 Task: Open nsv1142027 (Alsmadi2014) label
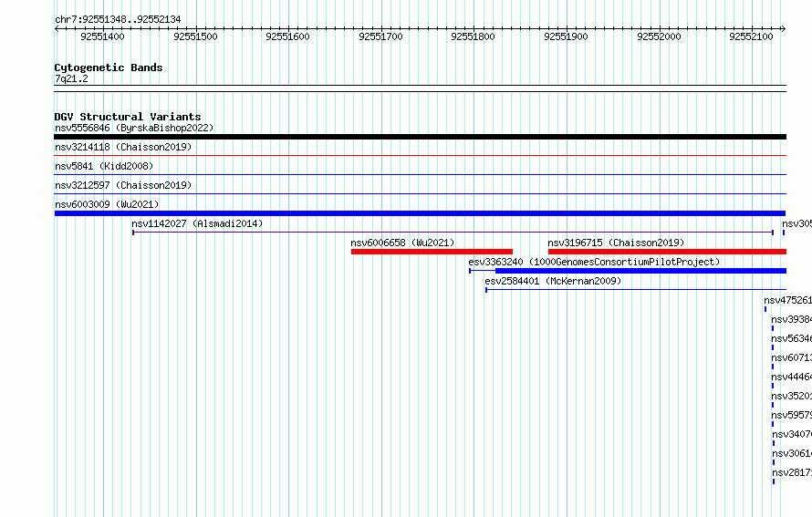(197, 223)
